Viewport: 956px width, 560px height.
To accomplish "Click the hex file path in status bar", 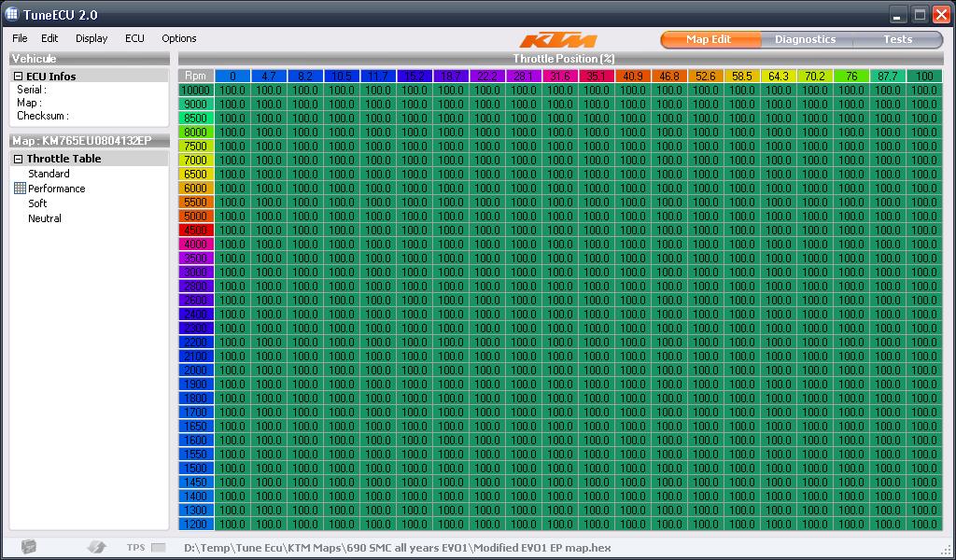I will pyautogui.click(x=398, y=548).
